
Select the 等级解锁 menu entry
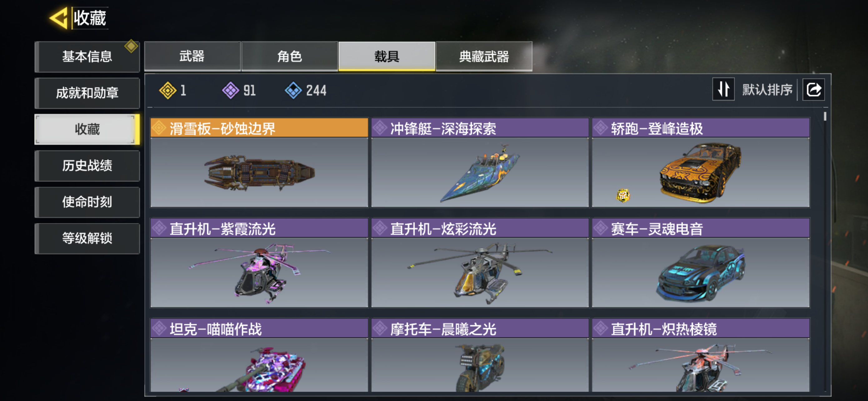coord(87,239)
